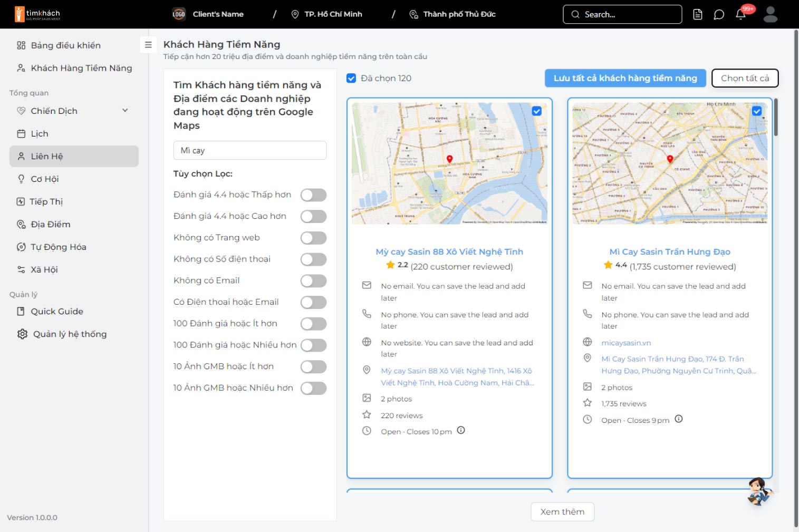Go to Lịch in sidebar
This screenshot has height=532, width=799.
(x=74, y=133)
